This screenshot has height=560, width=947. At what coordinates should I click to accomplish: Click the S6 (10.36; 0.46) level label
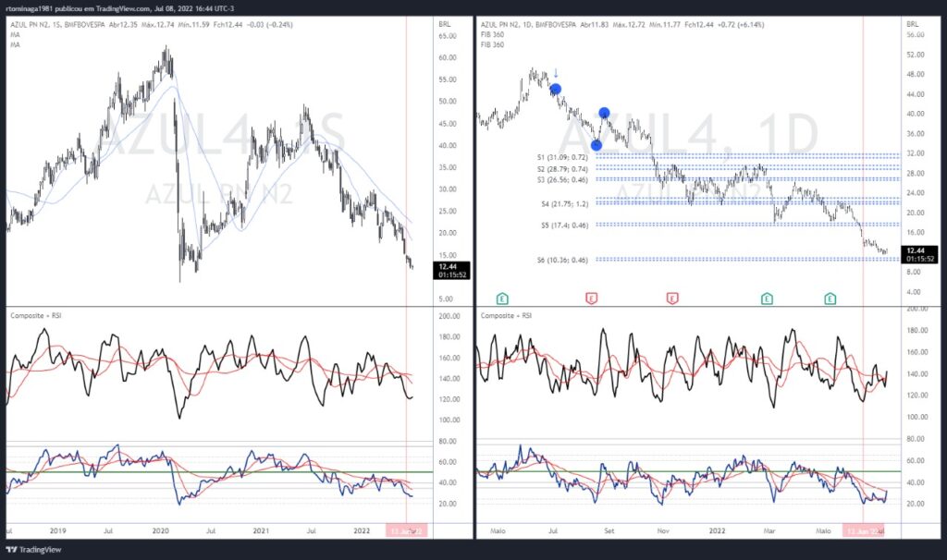(562, 260)
